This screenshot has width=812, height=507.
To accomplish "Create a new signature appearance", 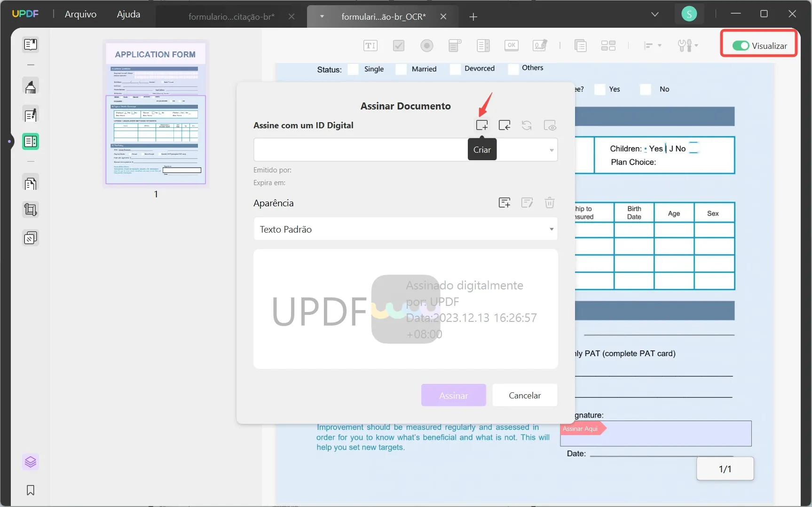I will [505, 203].
